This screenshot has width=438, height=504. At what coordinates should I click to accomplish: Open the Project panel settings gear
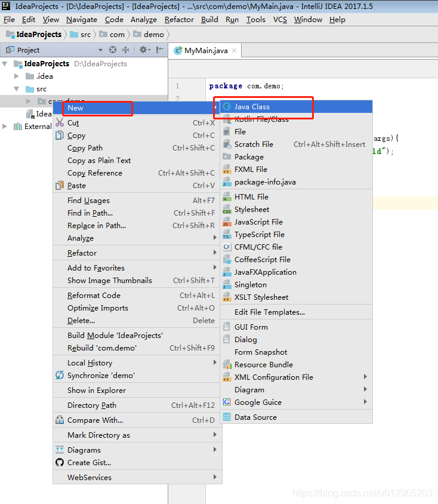[143, 50]
